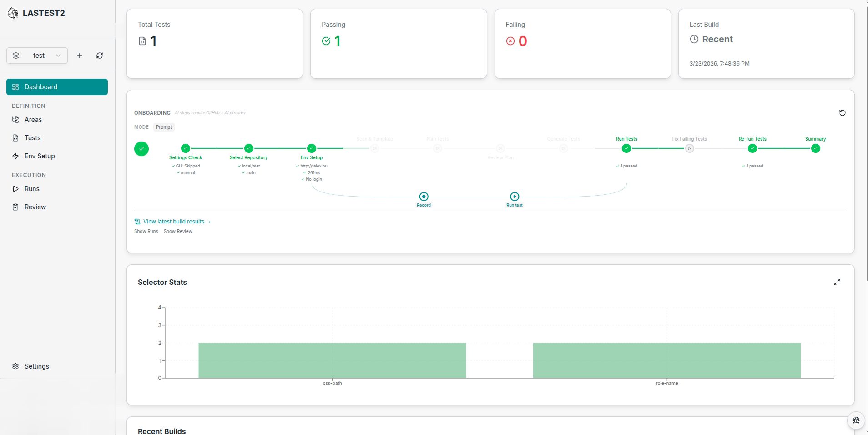Navigate to Env Setup
The image size is (868, 435).
coord(57,156)
